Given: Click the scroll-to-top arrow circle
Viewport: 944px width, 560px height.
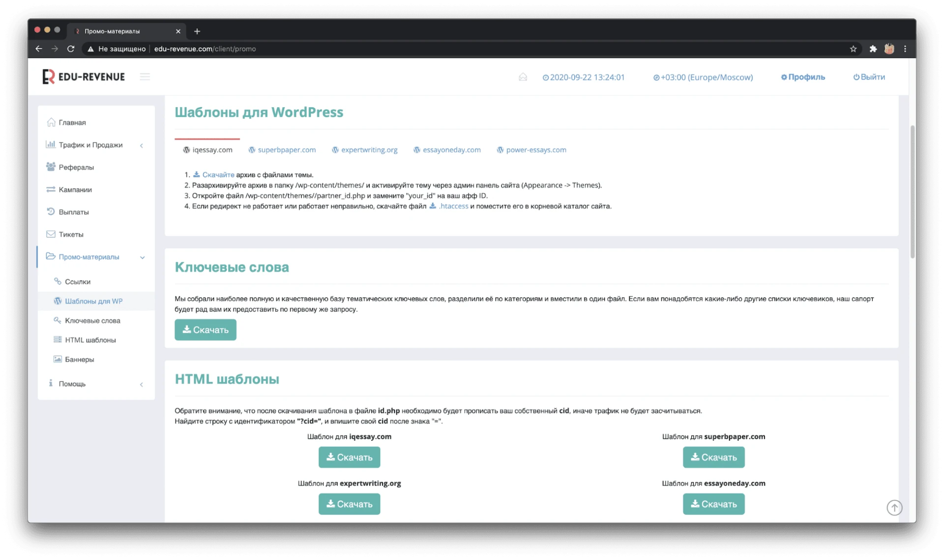Looking at the screenshot, I should click(894, 507).
